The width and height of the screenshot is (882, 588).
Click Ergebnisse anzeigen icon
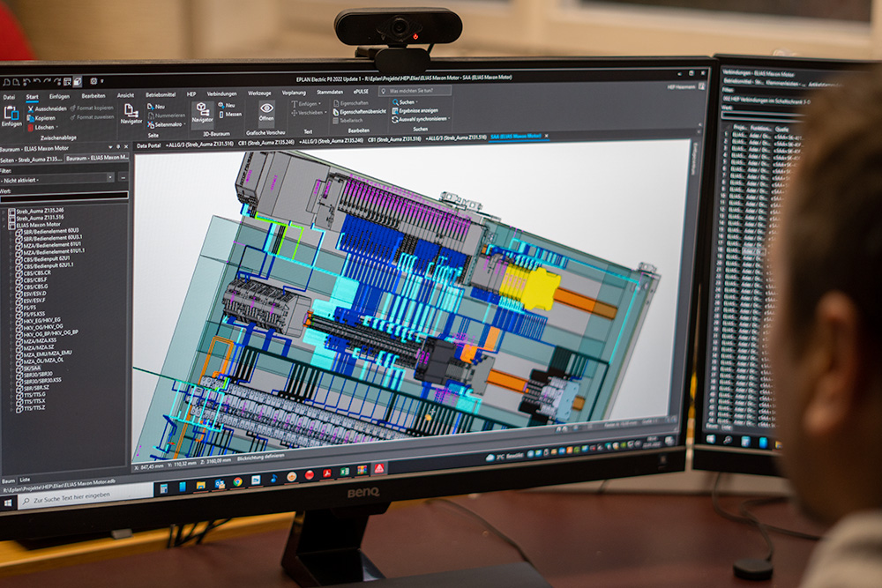point(395,111)
